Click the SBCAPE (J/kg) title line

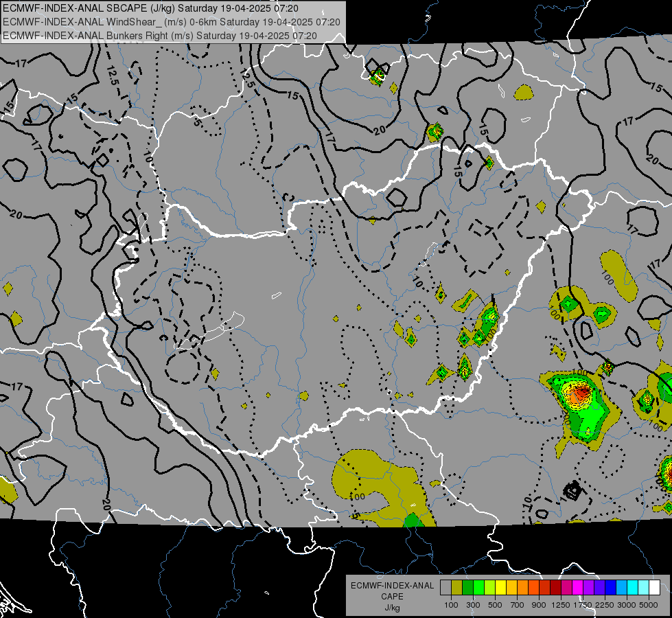(150, 8)
